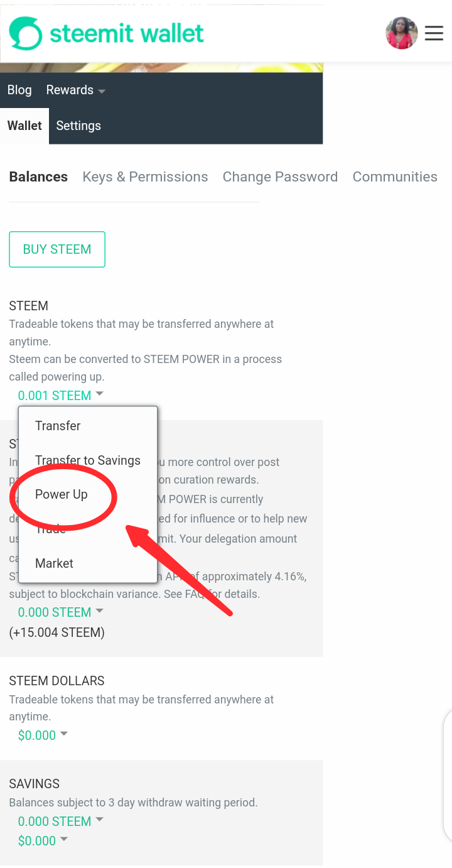Expand the 0.000 STEEM Power dropdown
Viewport: 452px width, 868px height.
point(60,612)
